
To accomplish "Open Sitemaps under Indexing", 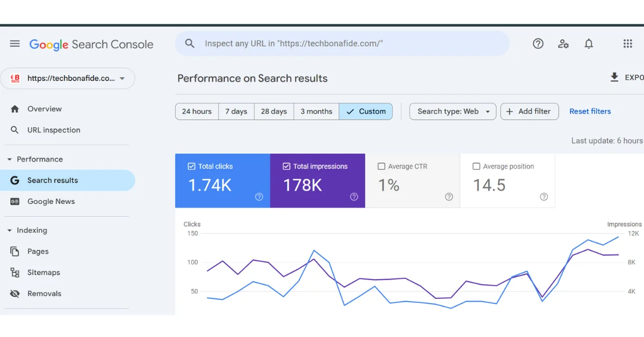I will pyautogui.click(x=68, y=273).
